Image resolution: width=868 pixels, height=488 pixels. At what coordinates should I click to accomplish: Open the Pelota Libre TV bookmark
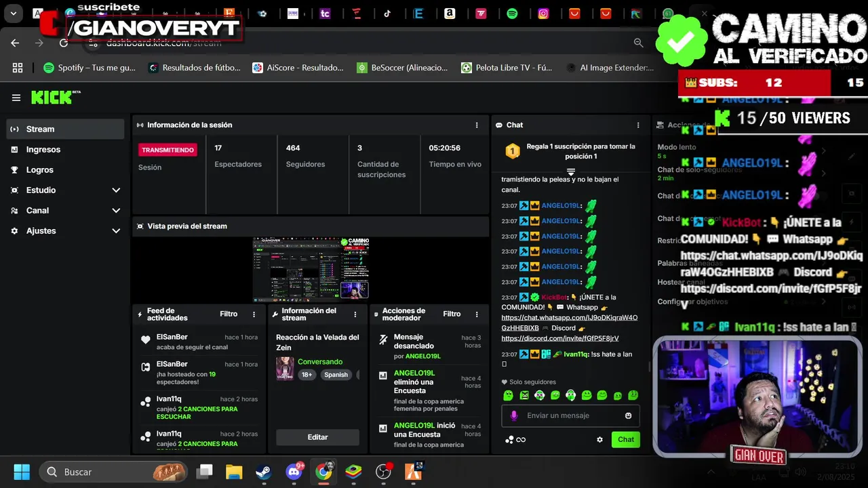507,68
